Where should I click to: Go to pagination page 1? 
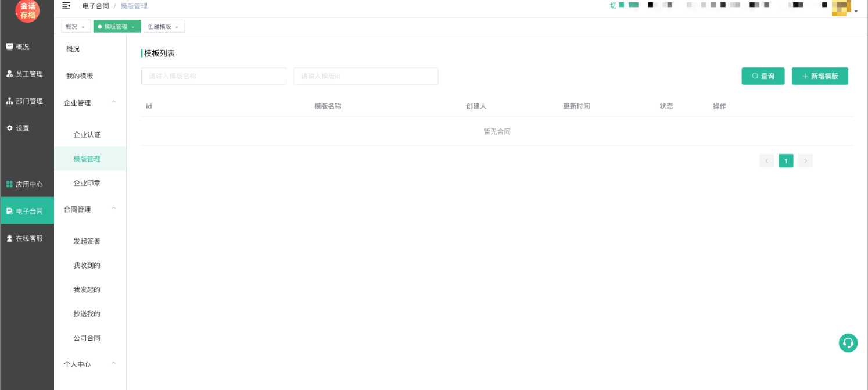click(785, 161)
